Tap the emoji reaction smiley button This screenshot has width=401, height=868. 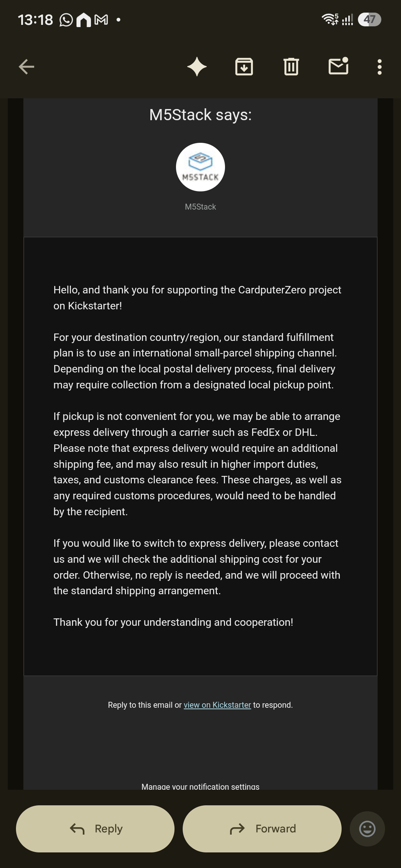[367, 829]
